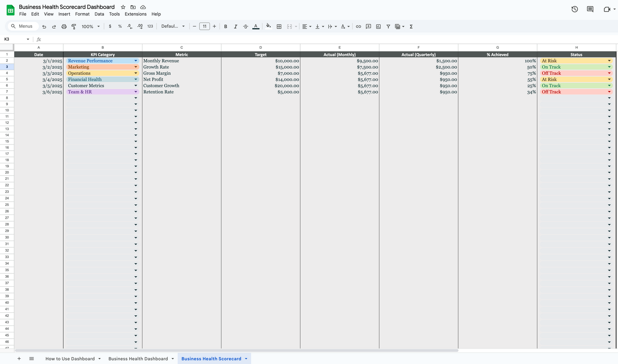Click the insert chart icon

coord(378,26)
